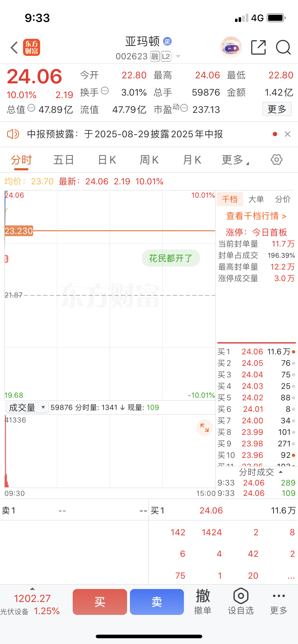
Task: Select 买2 row priced 24.05
Action: [x=256, y=363]
